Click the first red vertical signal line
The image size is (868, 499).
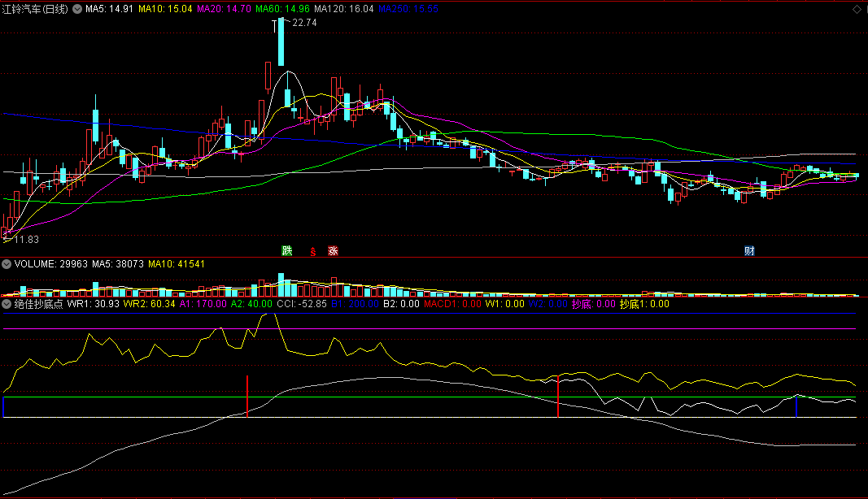click(x=247, y=396)
